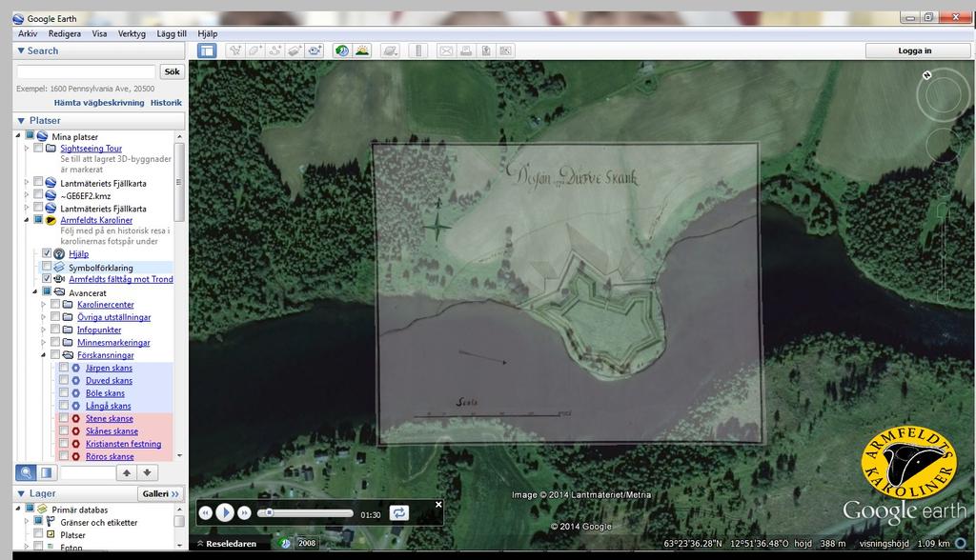
Task: Add a new placemark
Action: 235,50
